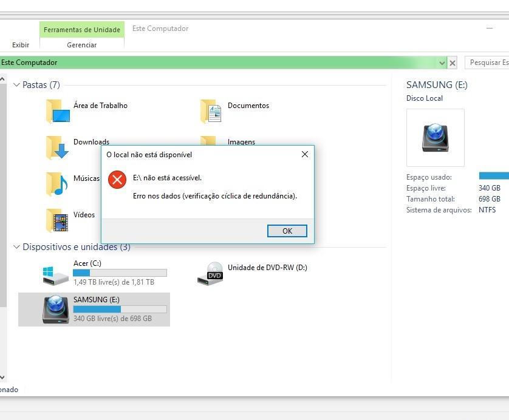Image resolution: width=509 pixels, height=420 pixels.
Task: Select the Vídeos folder icon
Action: [x=57, y=220]
